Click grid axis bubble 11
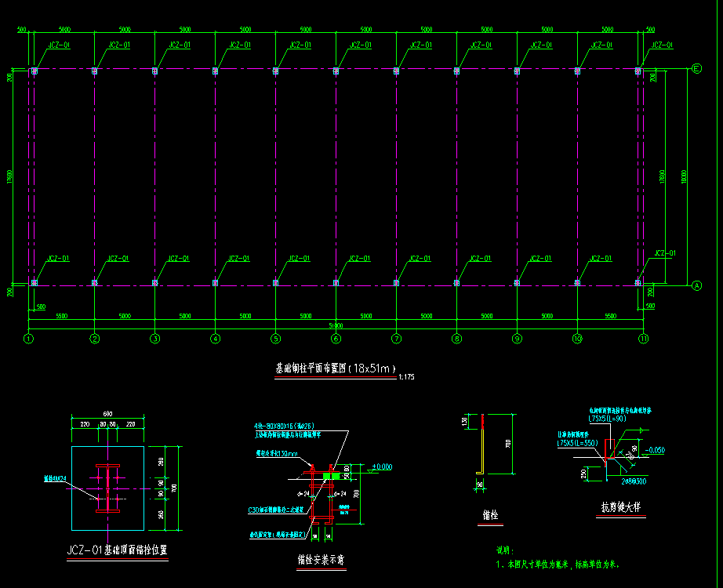723x588 pixels. tap(643, 339)
